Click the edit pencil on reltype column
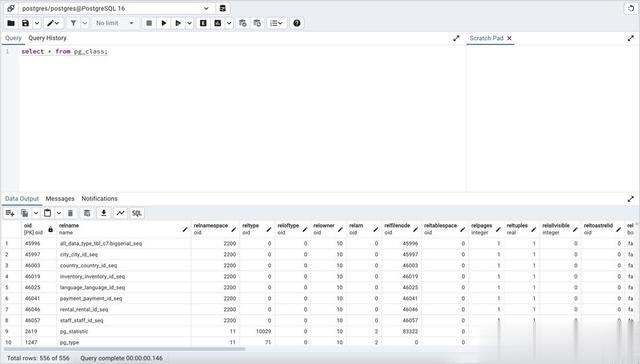Viewport: 640px width, 364px height. tap(269, 230)
